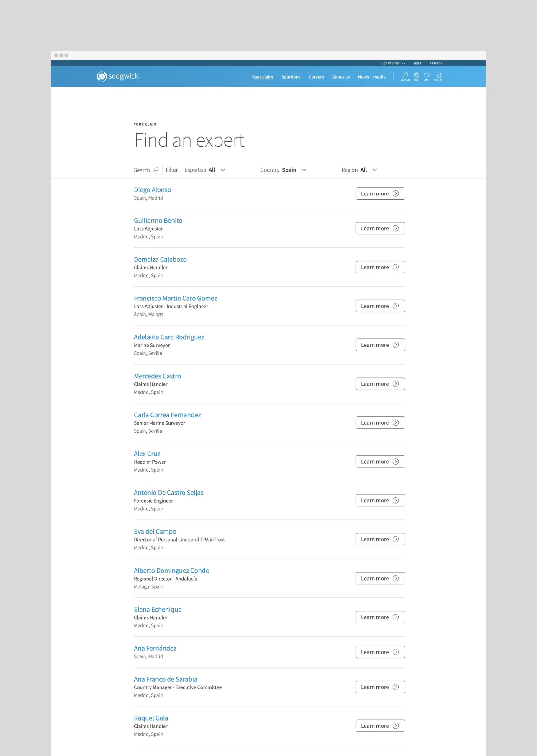Viewport: 537px width, 756px height.
Task: Click the Sedgwick logo
Action: click(x=118, y=76)
